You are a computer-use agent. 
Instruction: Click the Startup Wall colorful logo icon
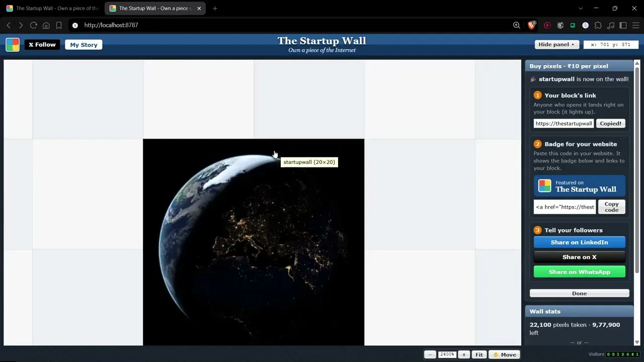[x=13, y=45]
